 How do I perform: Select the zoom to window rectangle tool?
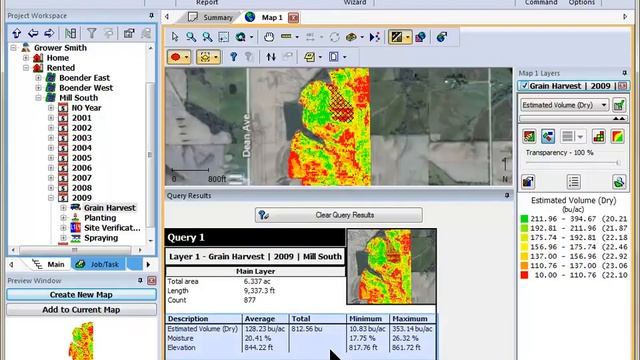tap(224, 37)
